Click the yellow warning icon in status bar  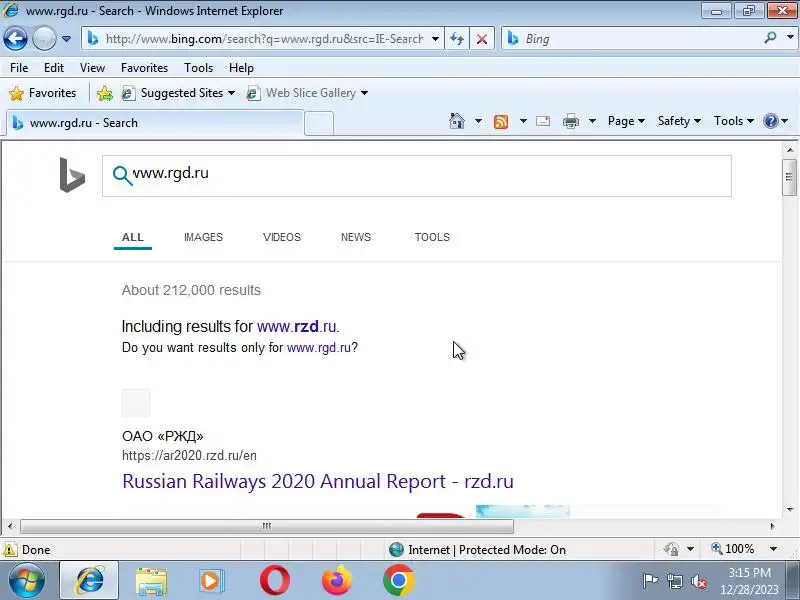tap(10, 549)
